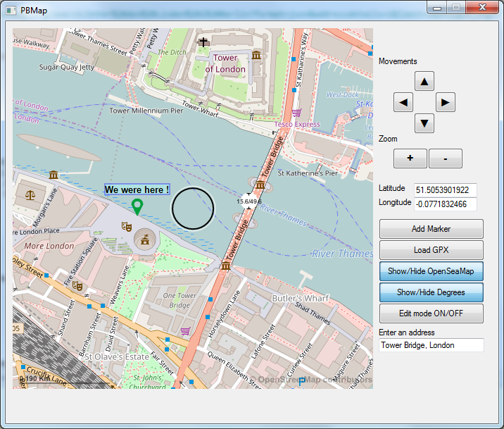Pan map right with right arrow
This screenshot has height=429, width=504.
tap(445, 103)
